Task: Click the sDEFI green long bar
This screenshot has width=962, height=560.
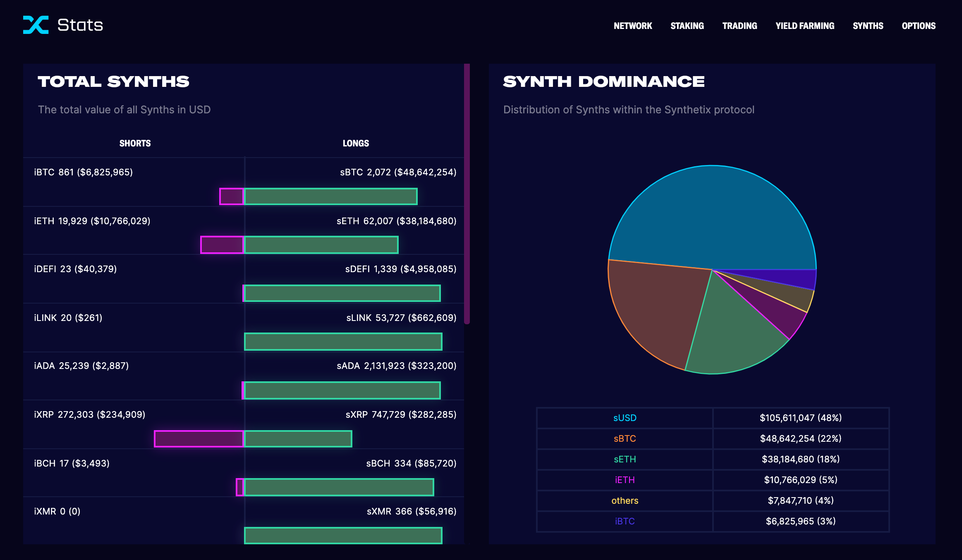Action: (342, 293)
